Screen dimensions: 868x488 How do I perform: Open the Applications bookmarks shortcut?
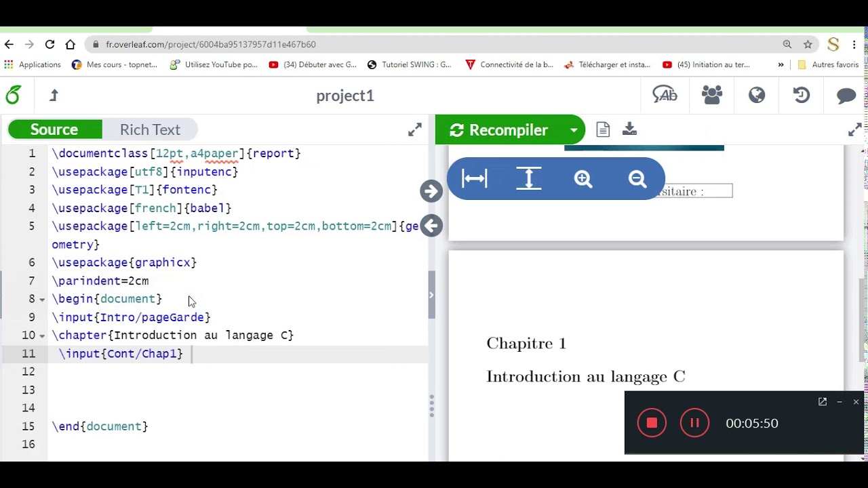(33, 64)
